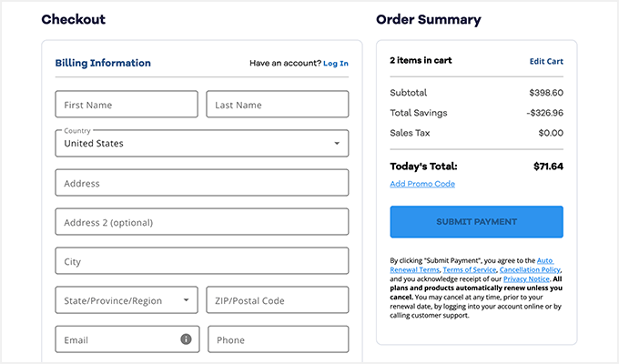The height and width of the screenshot is (364, 619).
Task: Click the email info icon
Action: (186, 339)
